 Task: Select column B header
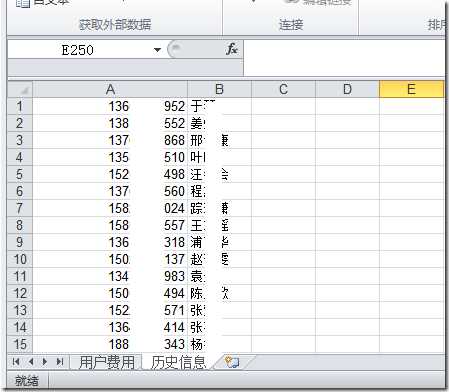[219, 89]
